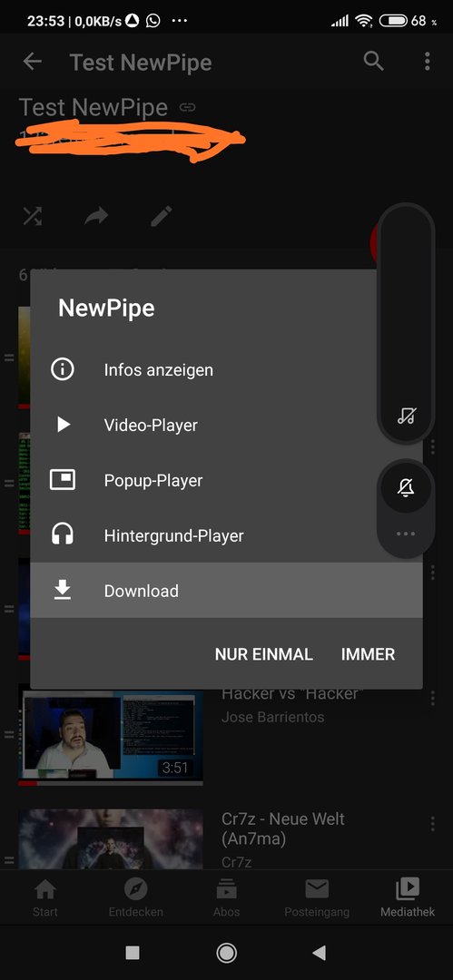The height and width of the screenshot is (980, 453).
Task: Choose Hintergrund-Player option
Action: coord(227,535)
